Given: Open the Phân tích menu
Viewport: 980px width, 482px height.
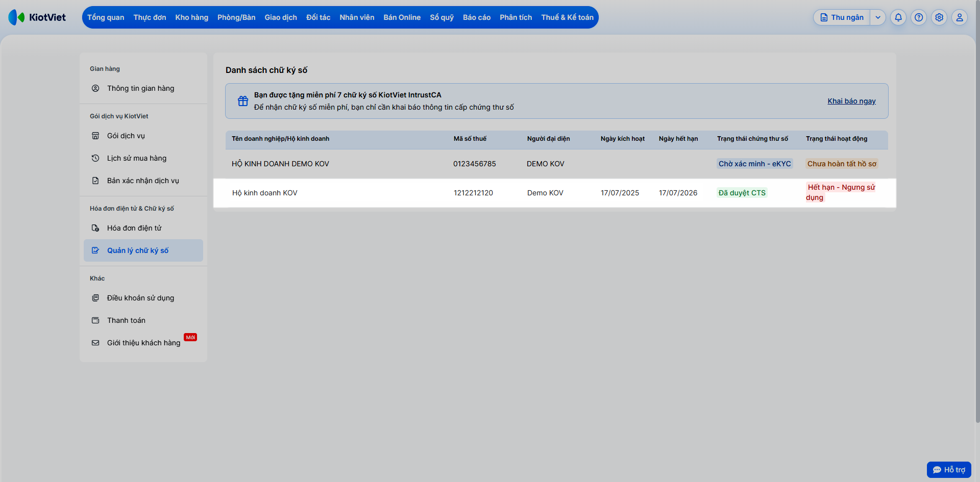Looking at the screenshot, I should coord(516,17).
